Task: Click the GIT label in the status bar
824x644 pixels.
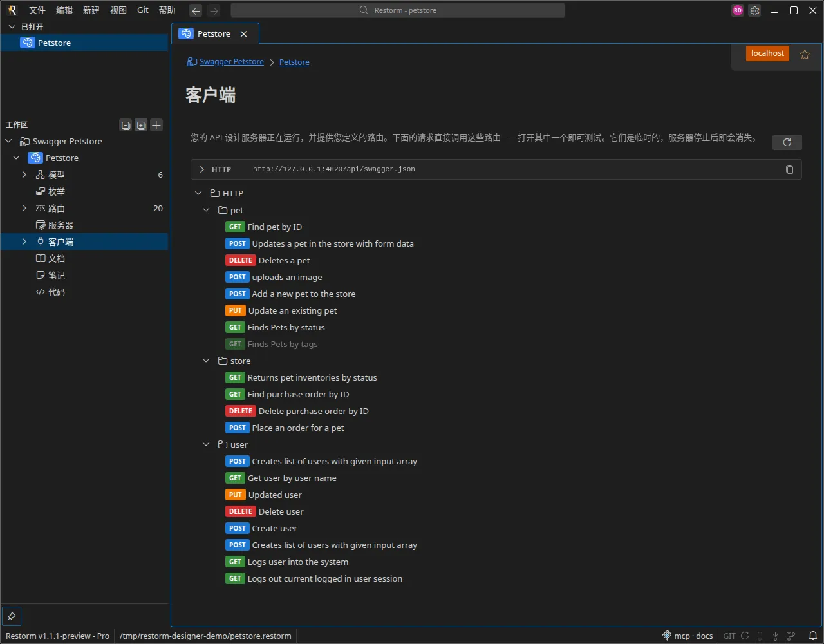Action: (729, 636)
